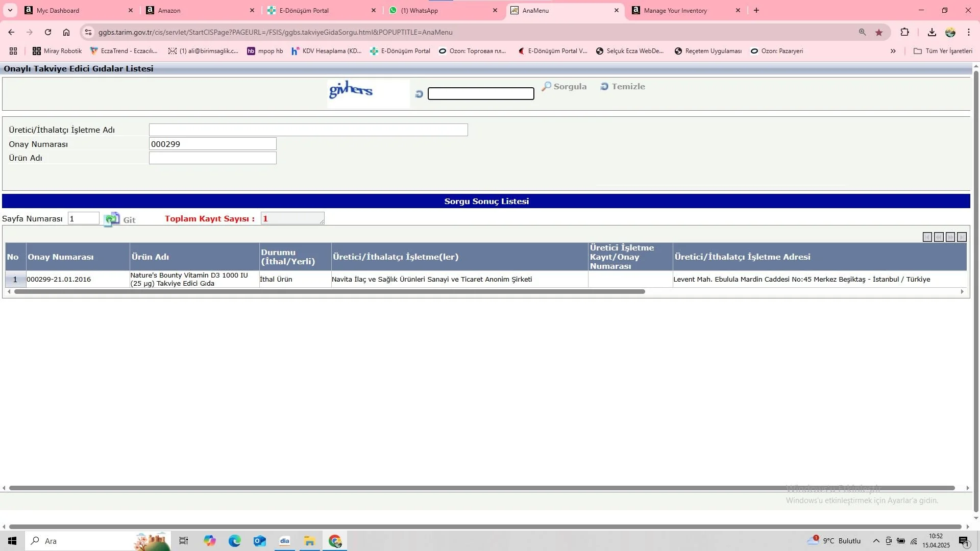
Task: Open Outlook from the taskbar
Action: (x=259, y=541)
